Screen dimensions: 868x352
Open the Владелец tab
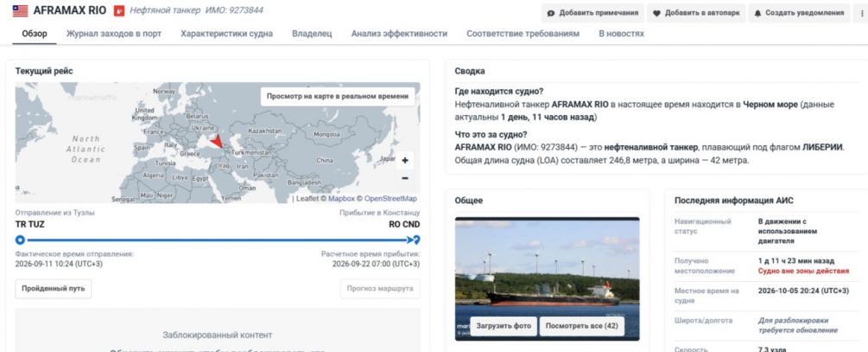click(x=312, y=33)
